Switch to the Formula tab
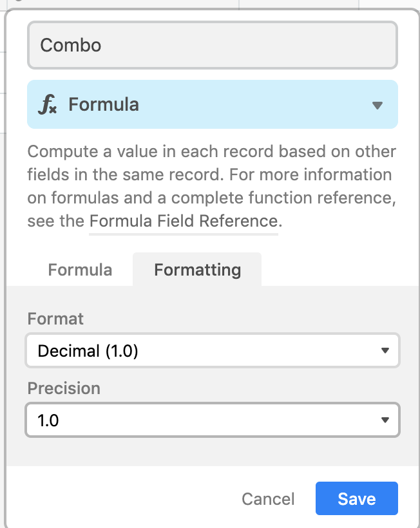 (80, 270)
